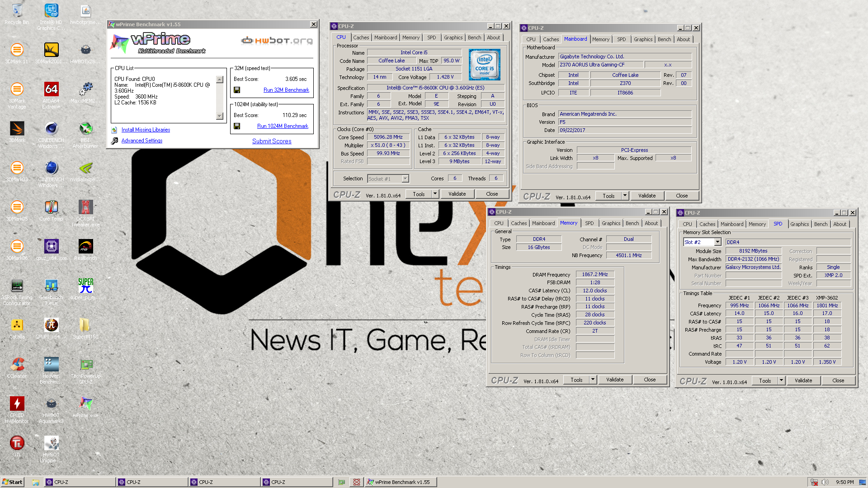The height and width of the screenshot is (488, 868).
Task: Switch to wPrime Benchmark taskbar button
Action: click(x=401, y=482)
